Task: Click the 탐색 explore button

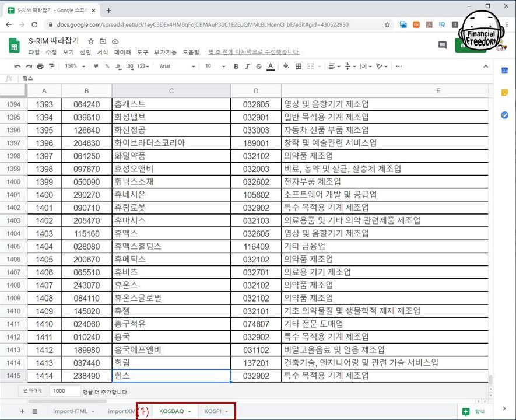Action: pos(474,411)
